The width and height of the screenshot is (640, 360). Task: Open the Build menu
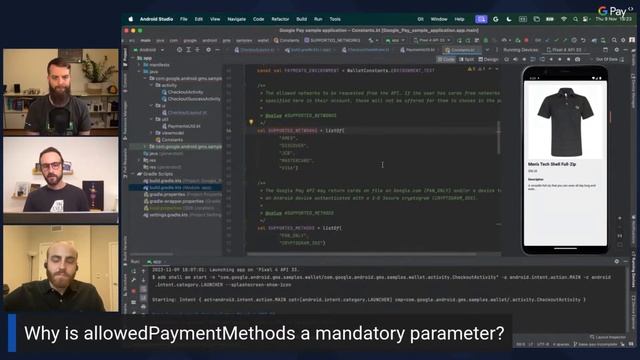click(302, 19)
